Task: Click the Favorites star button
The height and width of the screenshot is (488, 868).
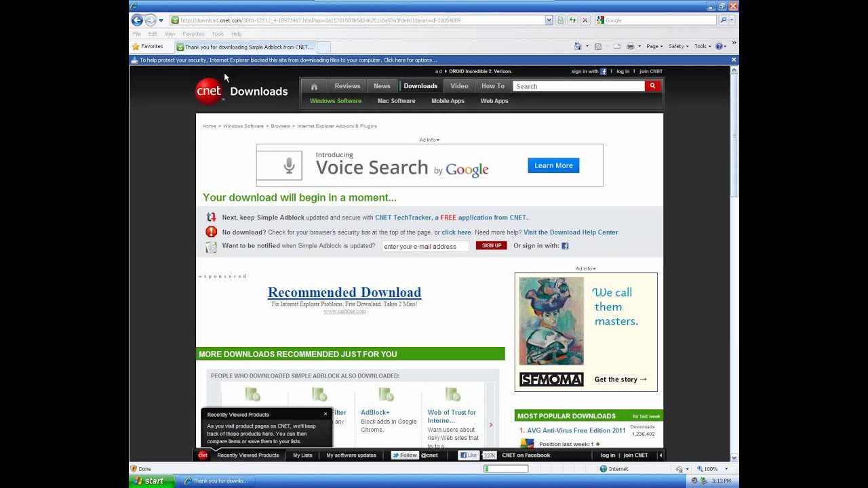Action: [148, 47]
